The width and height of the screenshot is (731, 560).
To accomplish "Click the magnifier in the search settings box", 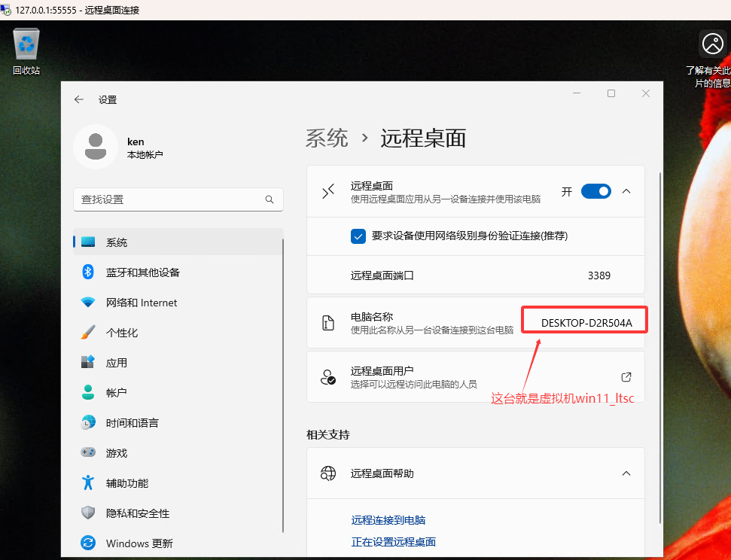I will pyautogui.click(x=270, y=199).
